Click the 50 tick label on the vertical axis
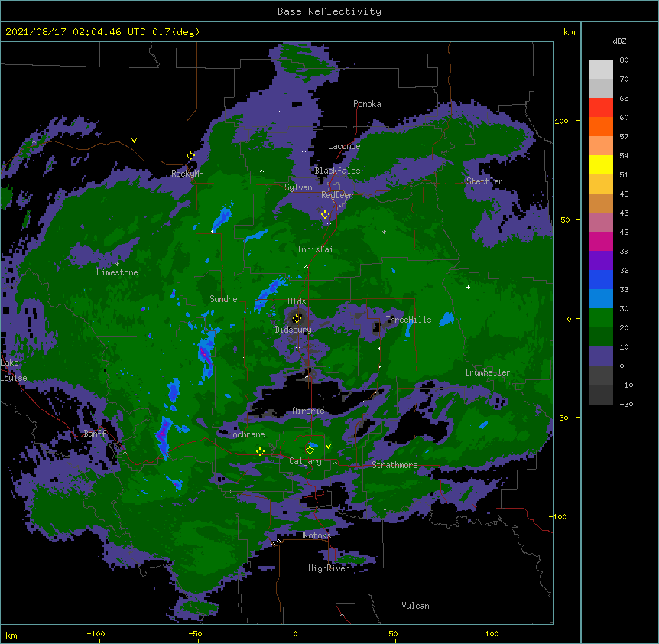The height and width of the screenshot is (644, 659). tap(565, 220)
